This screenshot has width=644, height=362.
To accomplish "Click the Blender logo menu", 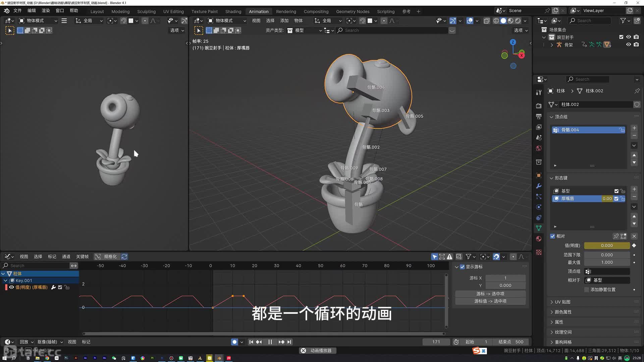I will 6,11.
